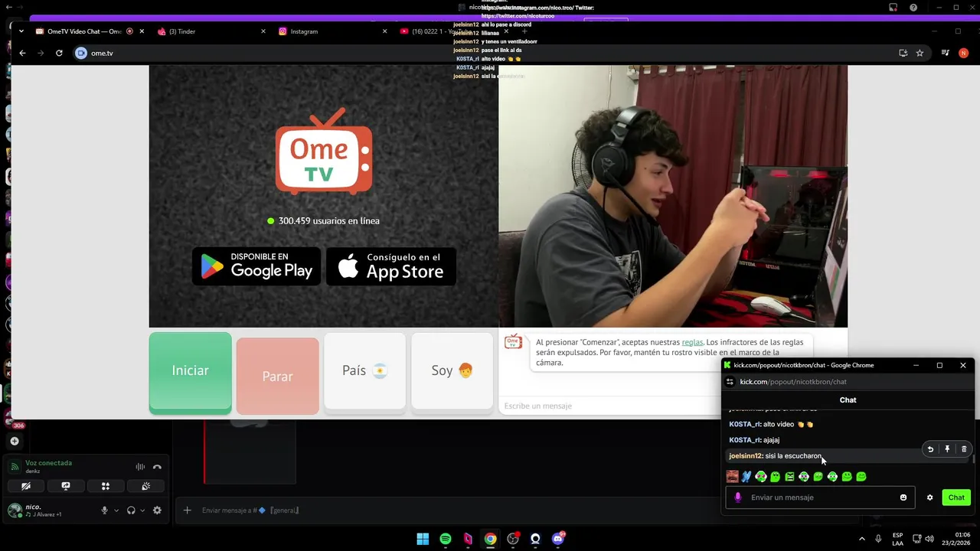Screen dimensions: 980x551
Task: Click the red Parar button
Action: tap(277, 376)
